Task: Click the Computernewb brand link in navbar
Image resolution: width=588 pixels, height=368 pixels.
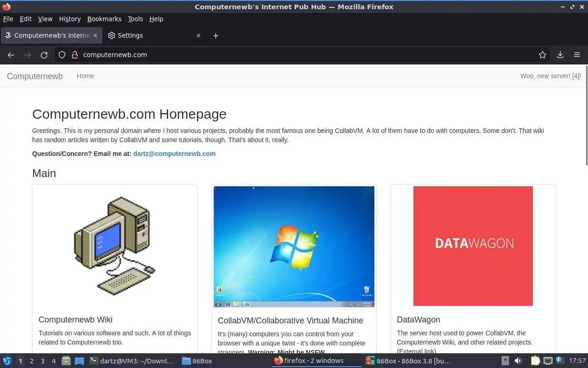Action: coord(35,76)
